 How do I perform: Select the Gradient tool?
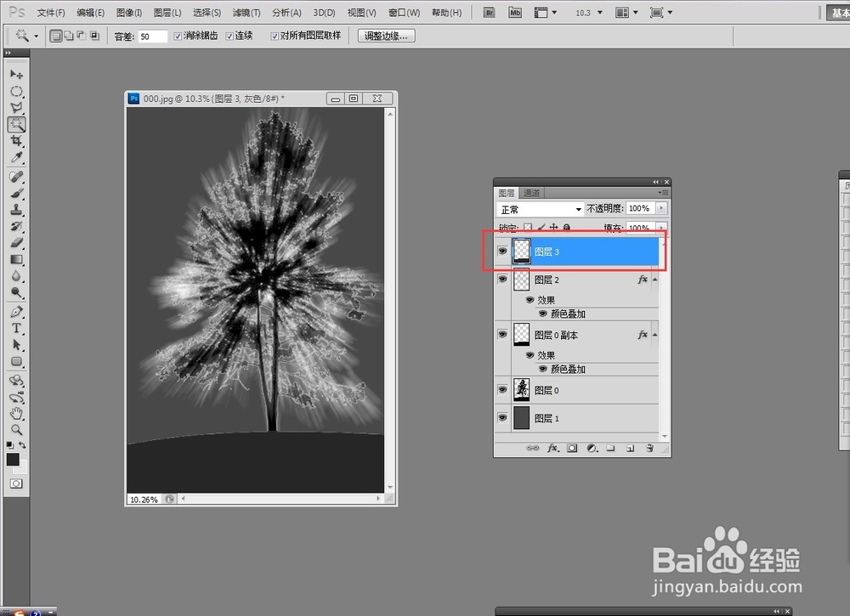16,259
